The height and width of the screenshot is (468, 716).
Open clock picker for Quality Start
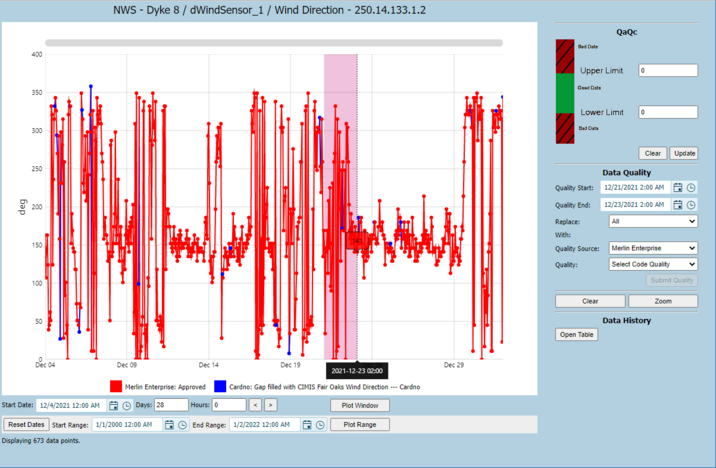[x=691, y=188]
